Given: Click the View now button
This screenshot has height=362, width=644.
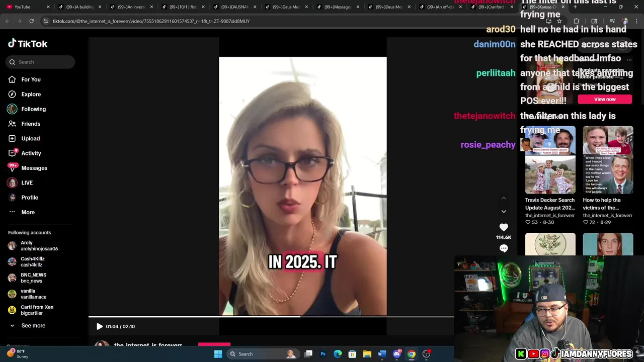Looking at the screenshot, I should pos(605,99).
